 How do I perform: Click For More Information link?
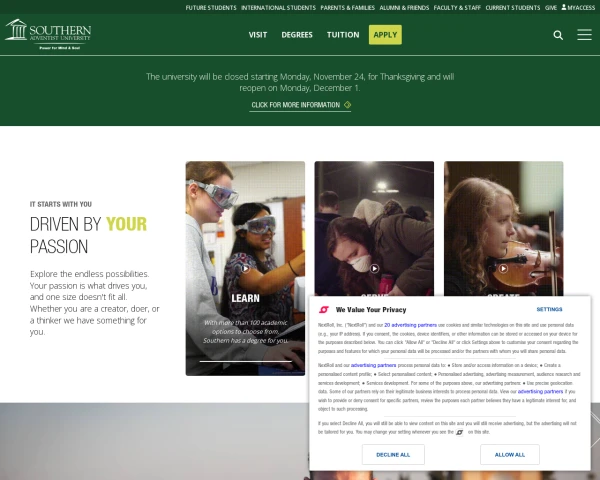pos(300,105)
